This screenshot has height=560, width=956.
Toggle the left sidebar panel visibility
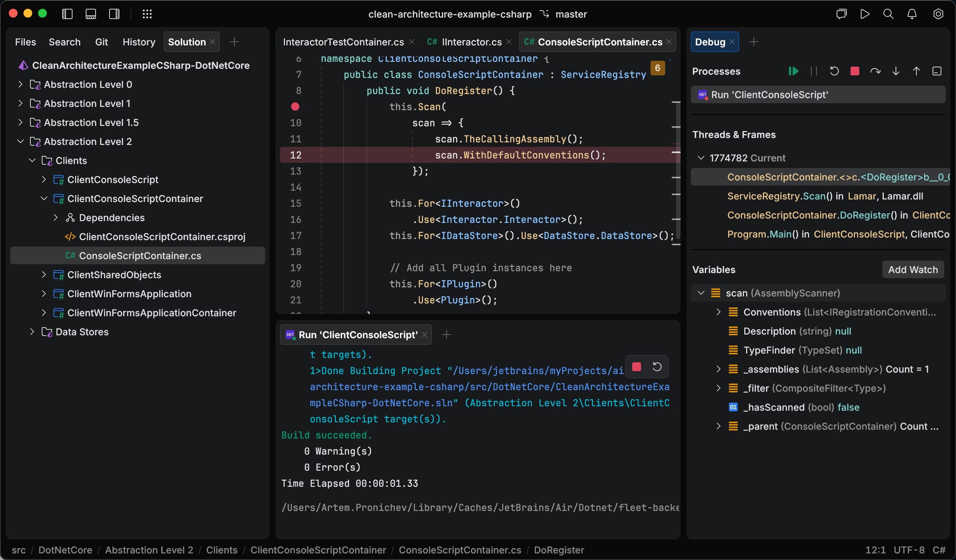click(x=67, y=14)
